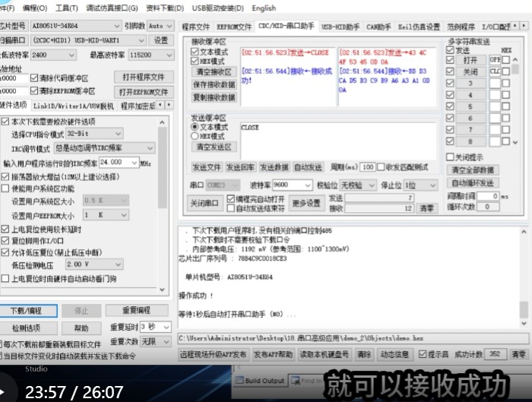
Task: Click the 周期(ms) 100 input field
Action: (x=368, y=167)
